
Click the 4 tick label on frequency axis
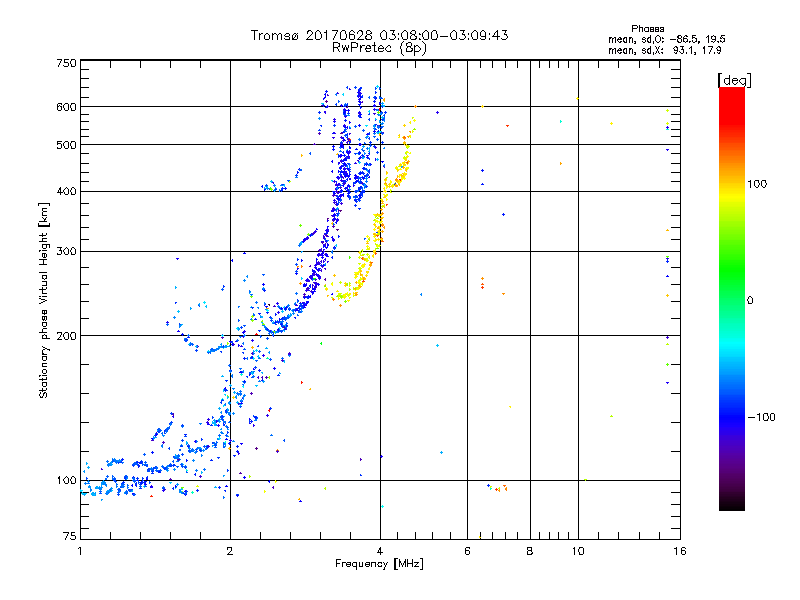point(380,551)
